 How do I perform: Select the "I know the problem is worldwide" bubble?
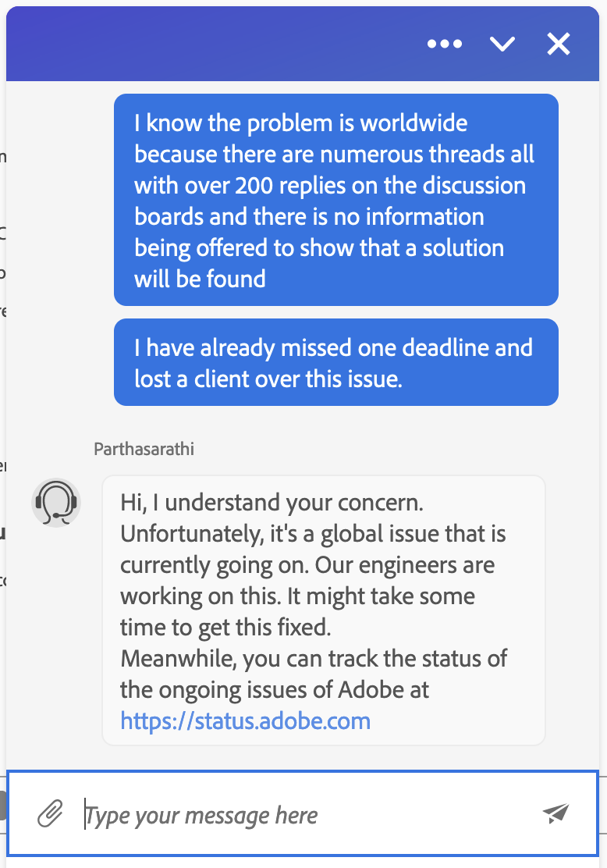point(335,200)
